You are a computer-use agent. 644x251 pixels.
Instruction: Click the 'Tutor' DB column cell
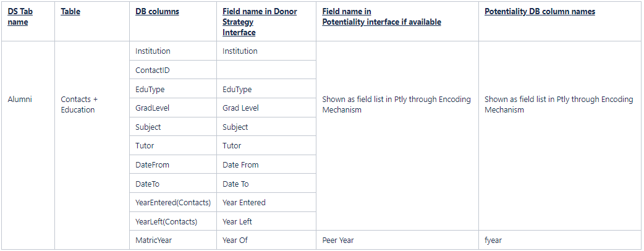click(x=145, y=146)
